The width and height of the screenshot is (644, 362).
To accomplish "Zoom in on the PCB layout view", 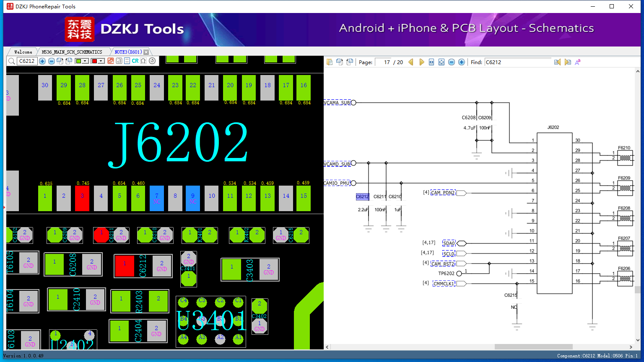I will (42, 61).
